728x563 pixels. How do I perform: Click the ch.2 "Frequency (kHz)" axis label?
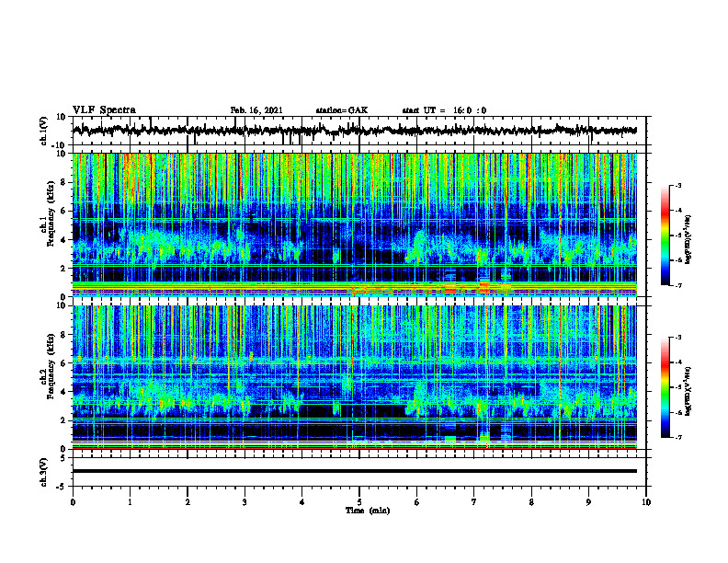pyautogui.click(x=51, y=366)
